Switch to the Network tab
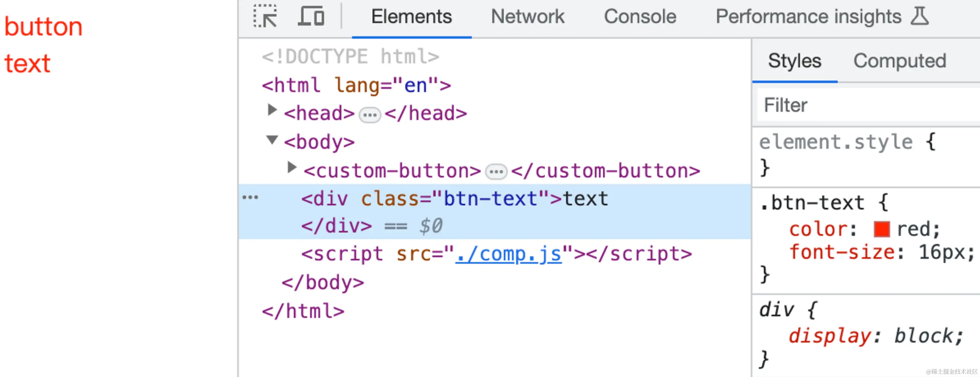This screenshot has width=980, height=377. (x=527, y=17)
